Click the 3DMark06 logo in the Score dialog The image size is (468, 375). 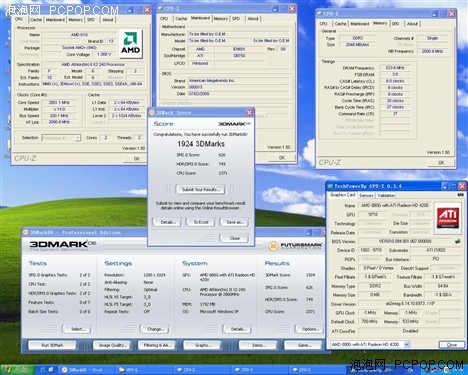[234, 124]
